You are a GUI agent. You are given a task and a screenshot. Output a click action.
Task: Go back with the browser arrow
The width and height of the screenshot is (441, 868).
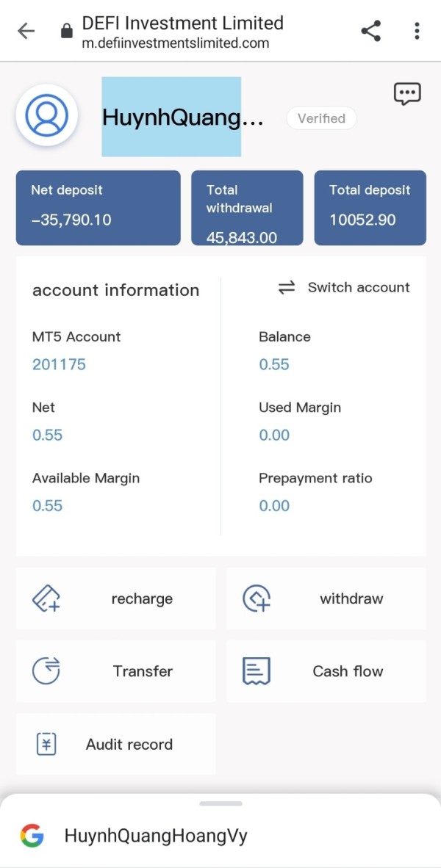26,31
